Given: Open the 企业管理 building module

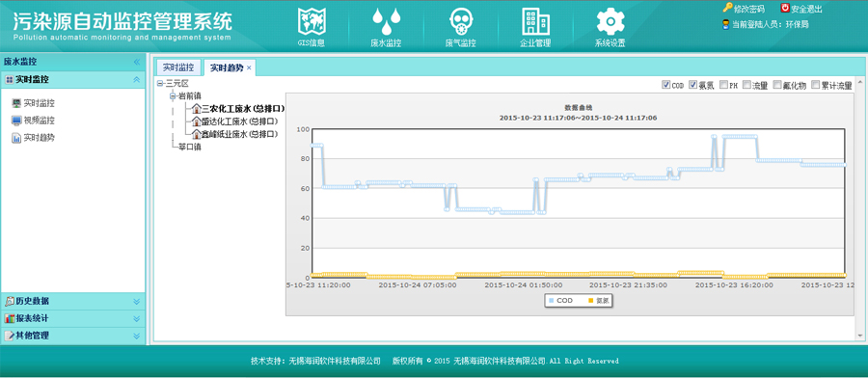Looking at the screenshot, I should 535,27.
